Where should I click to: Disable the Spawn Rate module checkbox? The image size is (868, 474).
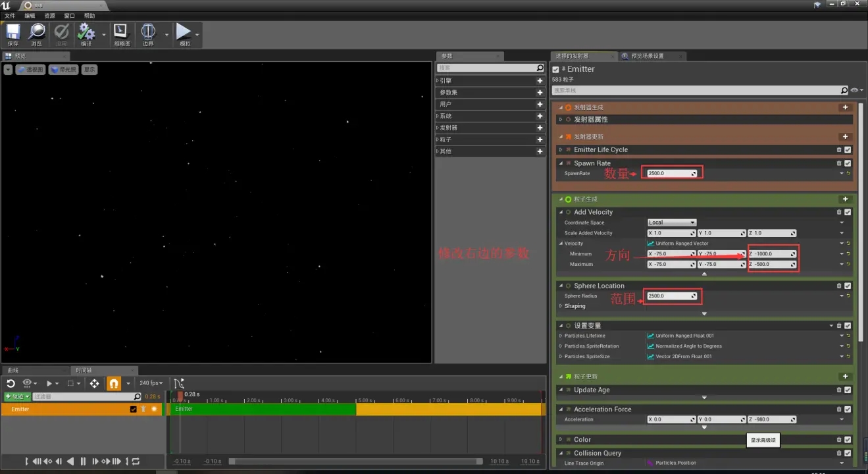point(848,163)
